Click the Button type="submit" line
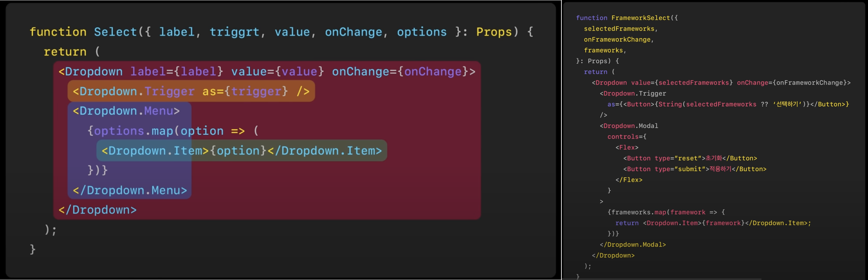 click(x=694, y=169)
